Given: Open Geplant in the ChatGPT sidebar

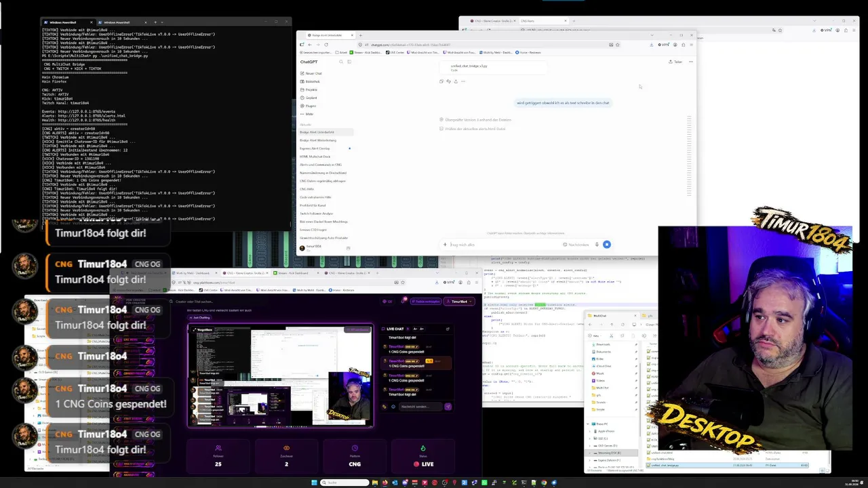Looking at the screenshot, I should tap(309, 98).
